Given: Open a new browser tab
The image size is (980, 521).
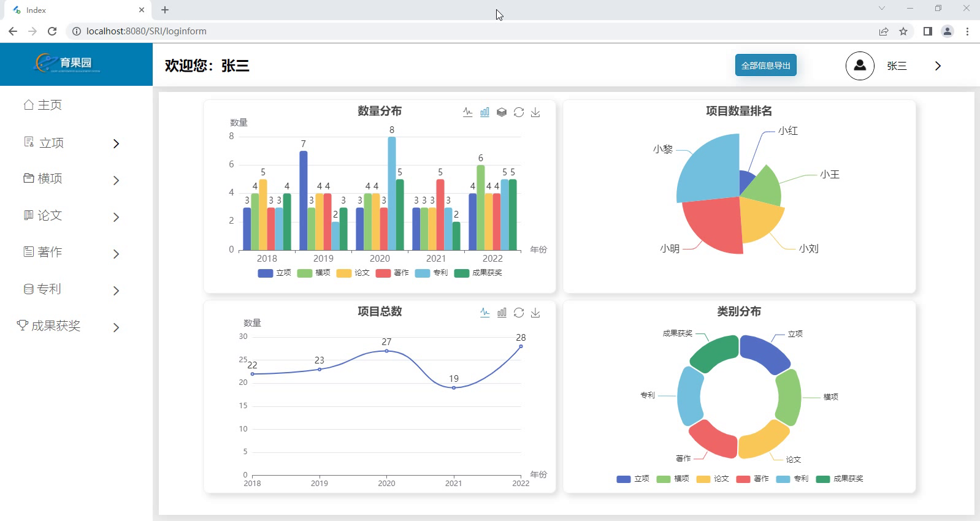Looking at the screenshot, I should [165, 10].
